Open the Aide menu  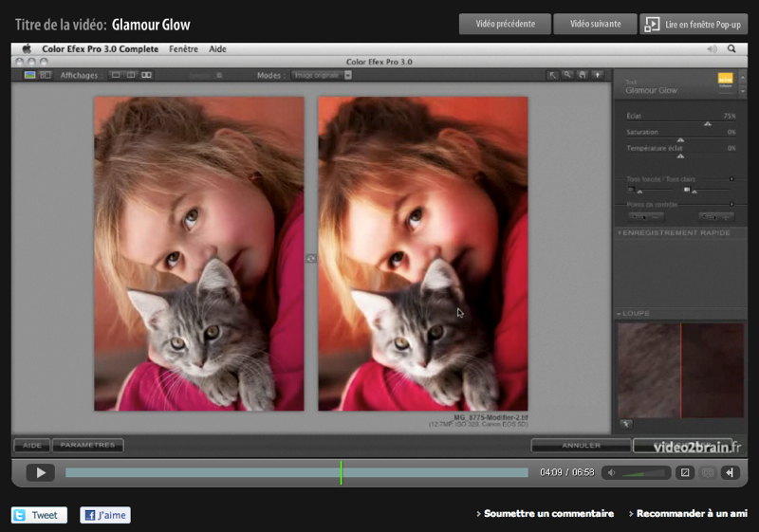click(x=217, y=49)
